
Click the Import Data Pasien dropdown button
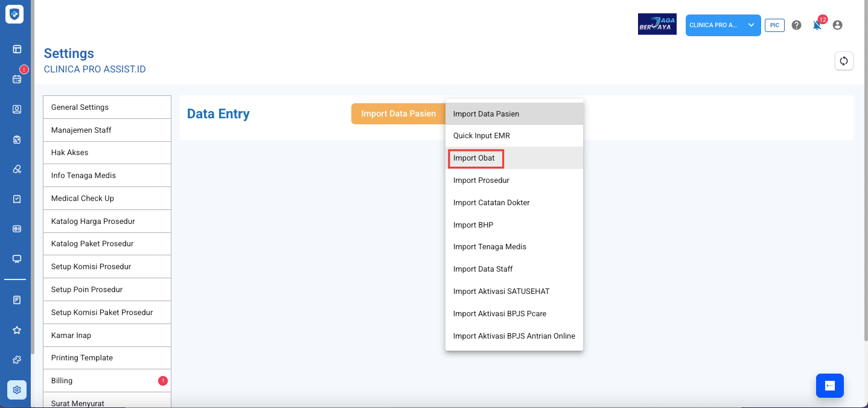[398, 113]
